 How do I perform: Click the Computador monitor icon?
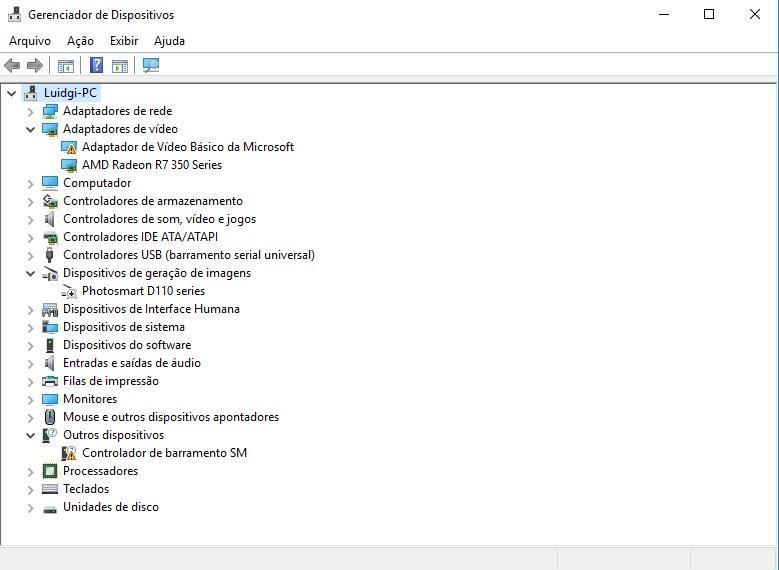(50, 183)
